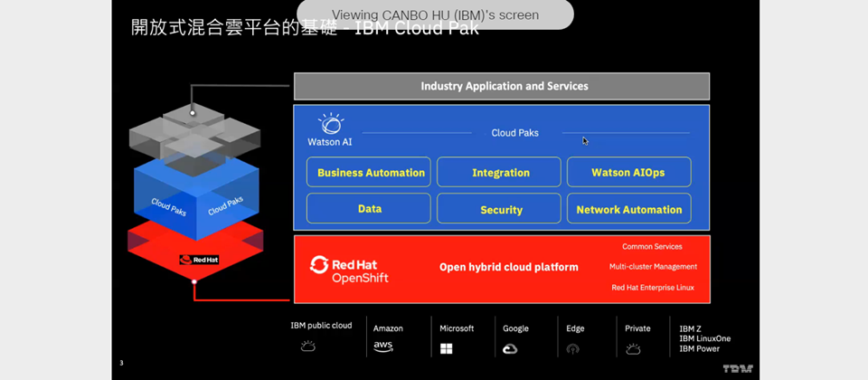
Task: Click the Industry Application and Services bar
Action: [502, 87]
